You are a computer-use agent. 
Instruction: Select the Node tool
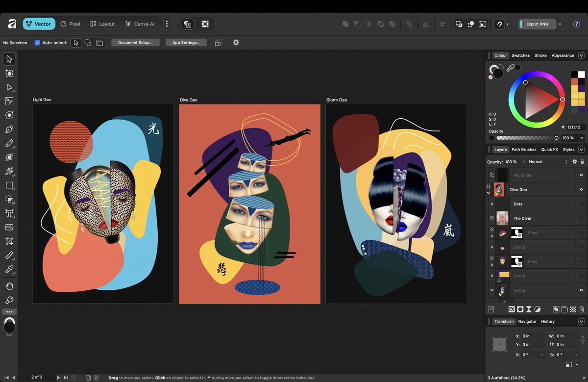(x=9, y=87)
